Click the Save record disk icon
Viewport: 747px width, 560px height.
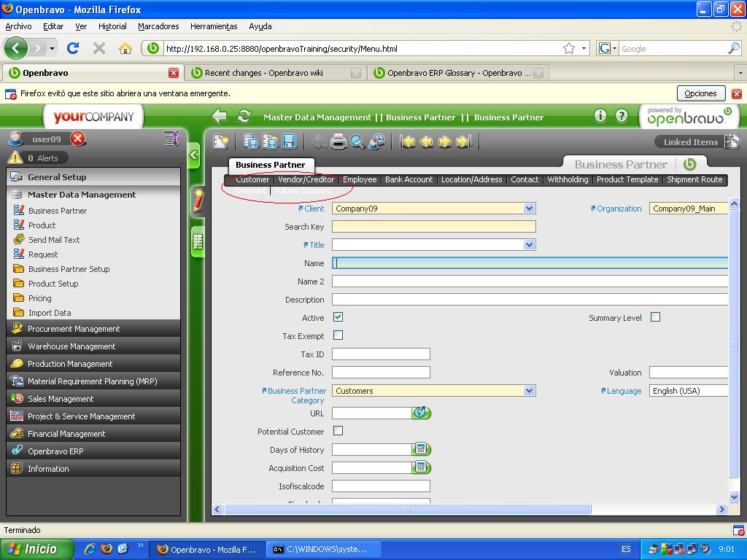[289, 141]
